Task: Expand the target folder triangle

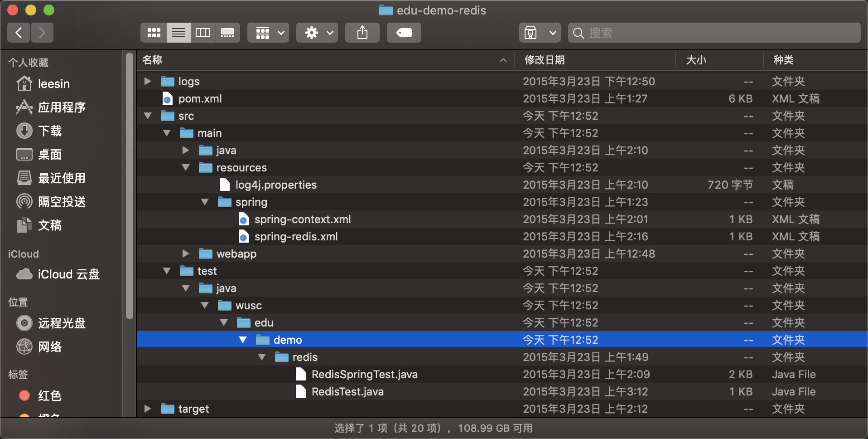Action: click(x=148, y=409)
